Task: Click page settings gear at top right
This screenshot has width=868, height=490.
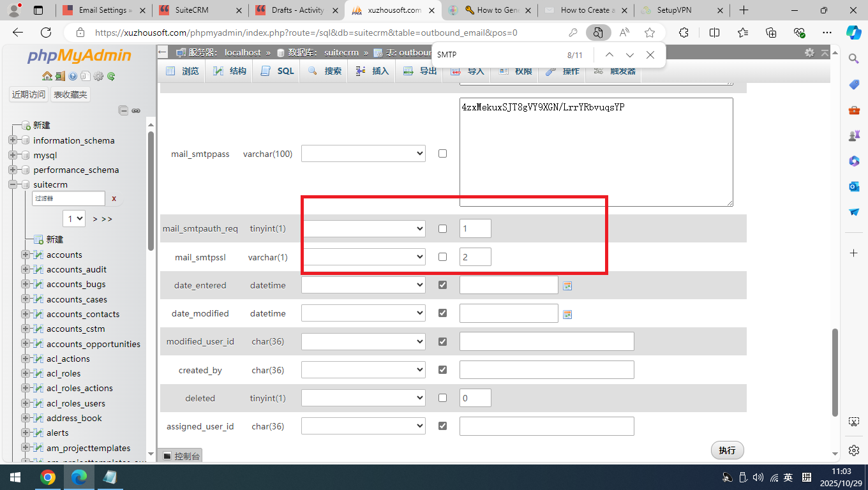Action: coord(809,53)
